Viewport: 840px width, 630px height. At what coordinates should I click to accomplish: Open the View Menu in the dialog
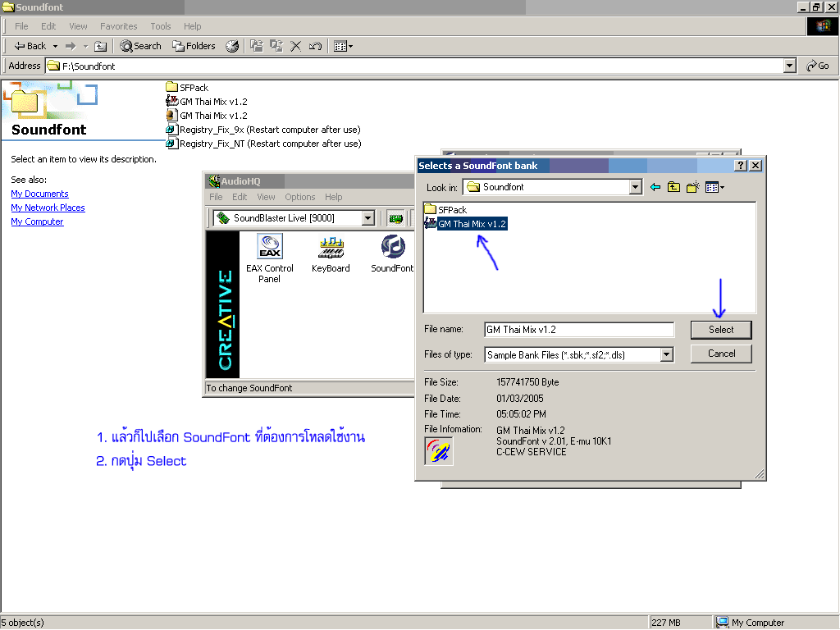[714, 187]
